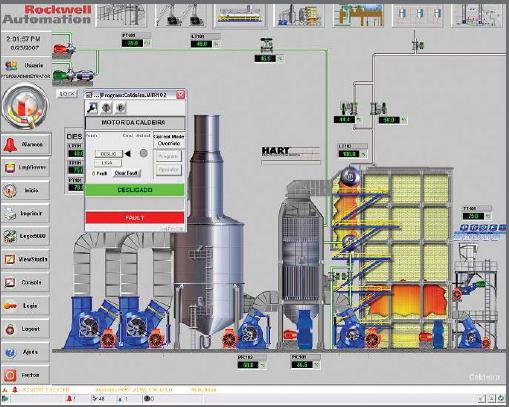Open the Alarmes bell button
Image resolution: width=509 pixels, height=407 pixels.
coord(26,144)
